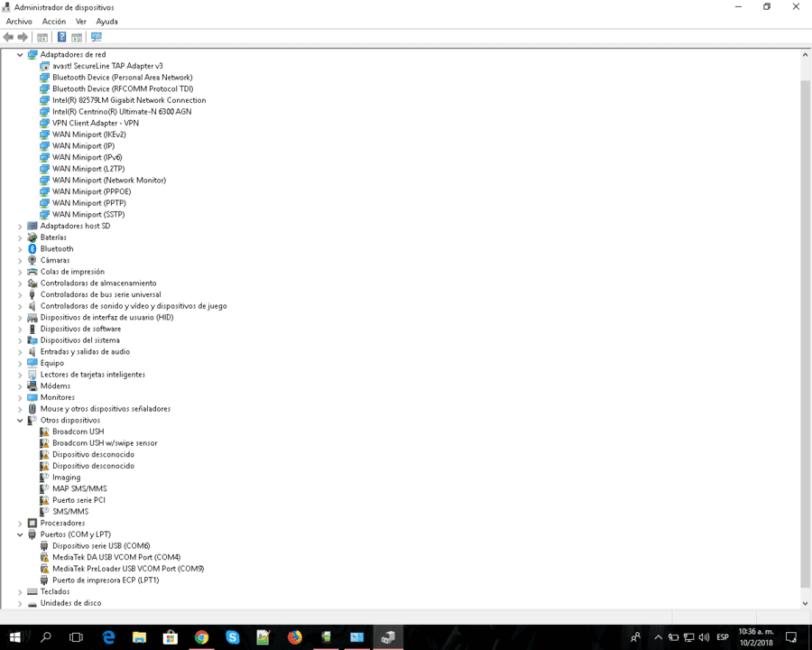This screenshot has width=812, height=650.
Task: Click the show/hide action pane toolbar icon
Action: [77, 37]
